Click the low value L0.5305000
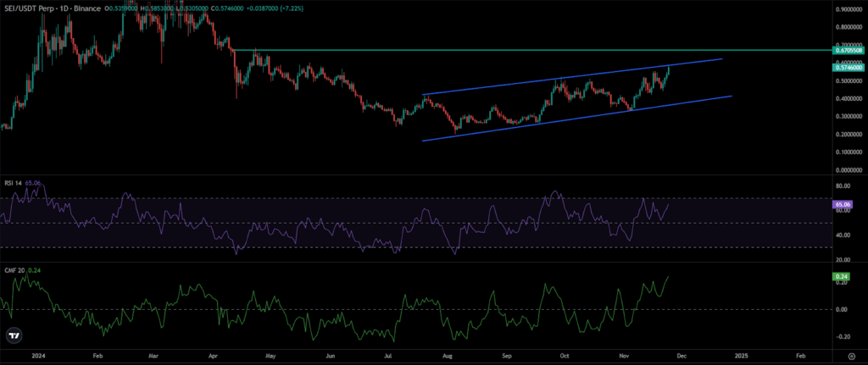This screenshot has width=868, height=365. pos(192,8)
